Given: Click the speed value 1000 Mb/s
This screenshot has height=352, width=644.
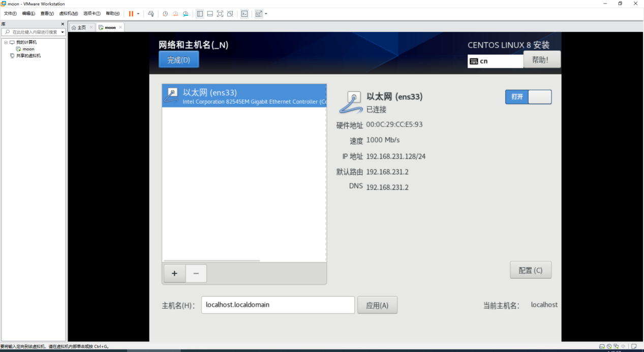Looking at the screenshot, I should coord(383,140).
